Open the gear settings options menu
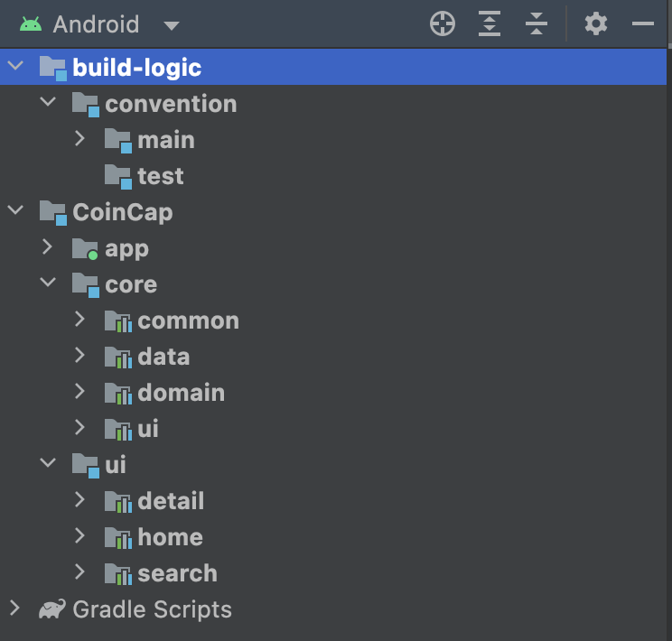Screen dimensions: 672x641 (x=596, y=23)
